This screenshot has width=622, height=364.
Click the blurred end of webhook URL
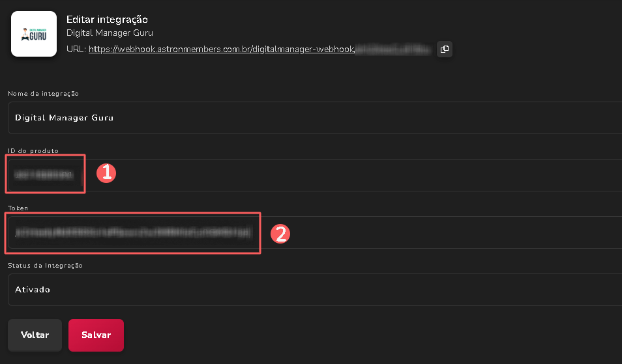tap(393, 49)
